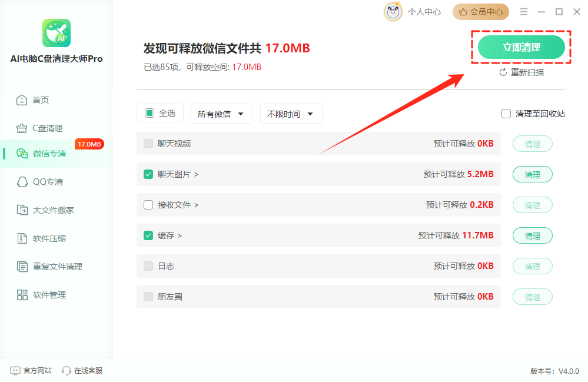The image size is (588, 382).
Task: Expand the 缓存 details chevron
Action: 180,236
